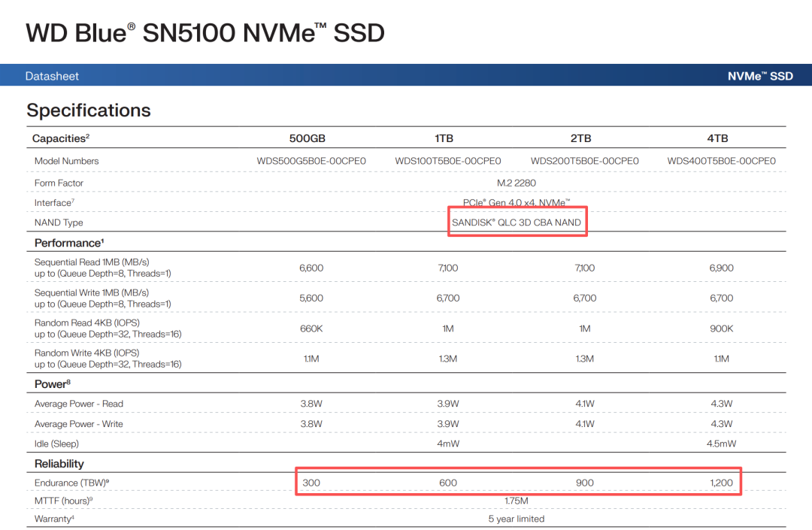
Task: Select model number WDS200T5B0E-00CPE0
Action: point(585,161)
